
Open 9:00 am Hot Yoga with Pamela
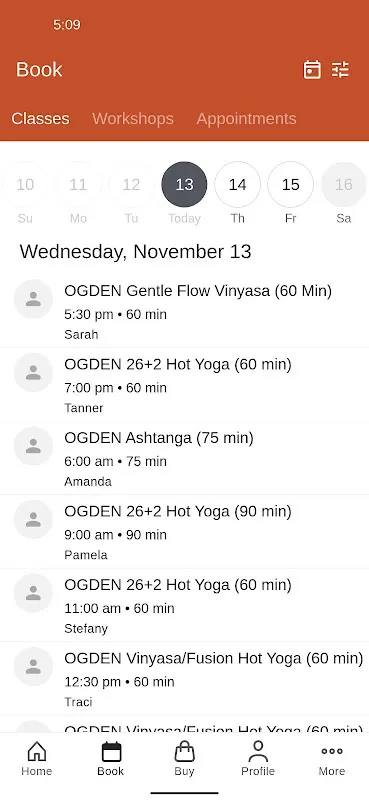pos(184,532)
